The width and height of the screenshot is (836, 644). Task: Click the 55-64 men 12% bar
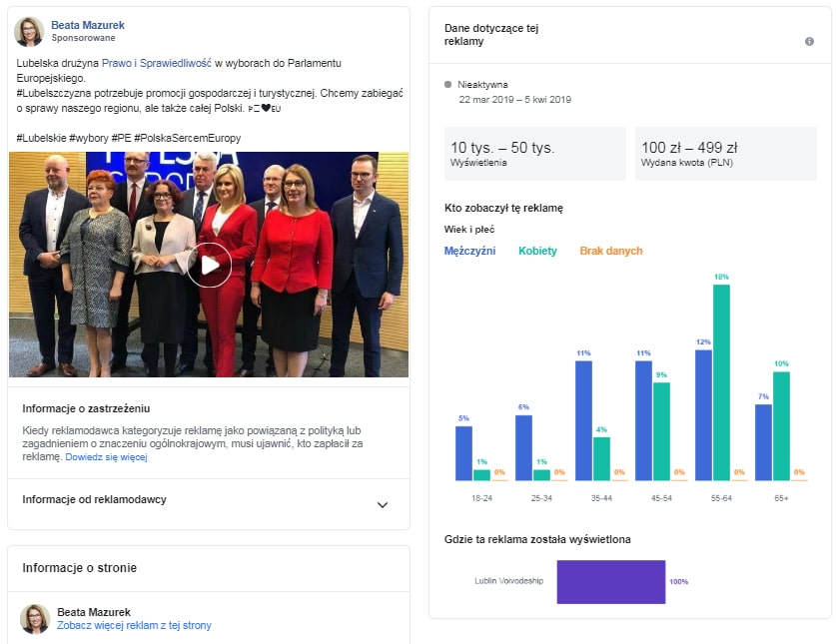point(703,415)
